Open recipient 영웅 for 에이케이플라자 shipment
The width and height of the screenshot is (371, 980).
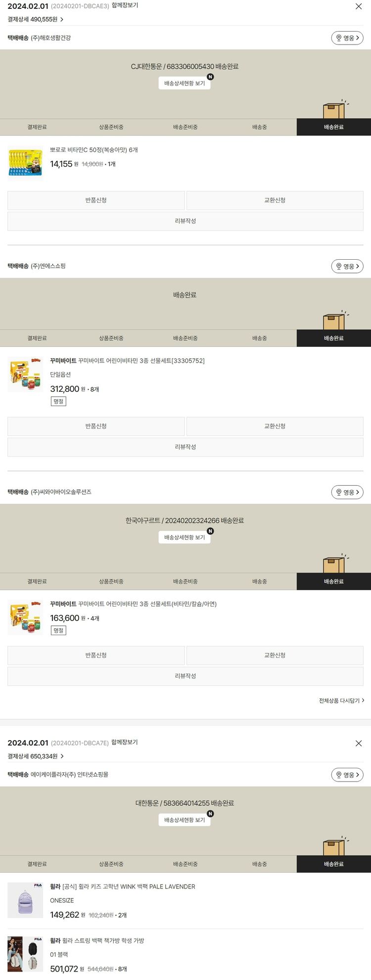pos(347,775)
